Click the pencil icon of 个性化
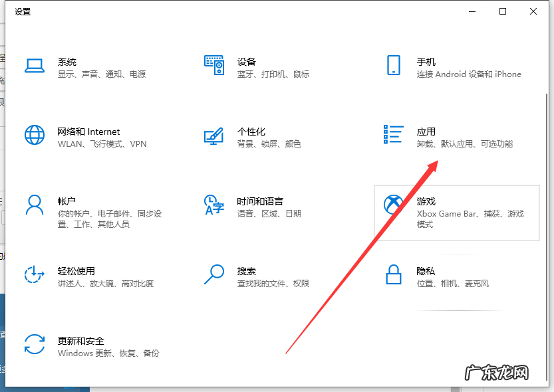 [x=214, y=137]
